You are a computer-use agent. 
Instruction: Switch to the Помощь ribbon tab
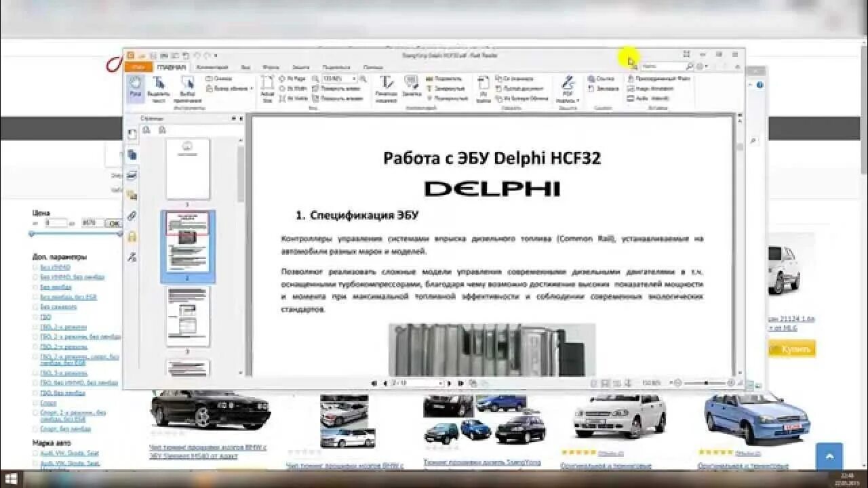[373, 67]
